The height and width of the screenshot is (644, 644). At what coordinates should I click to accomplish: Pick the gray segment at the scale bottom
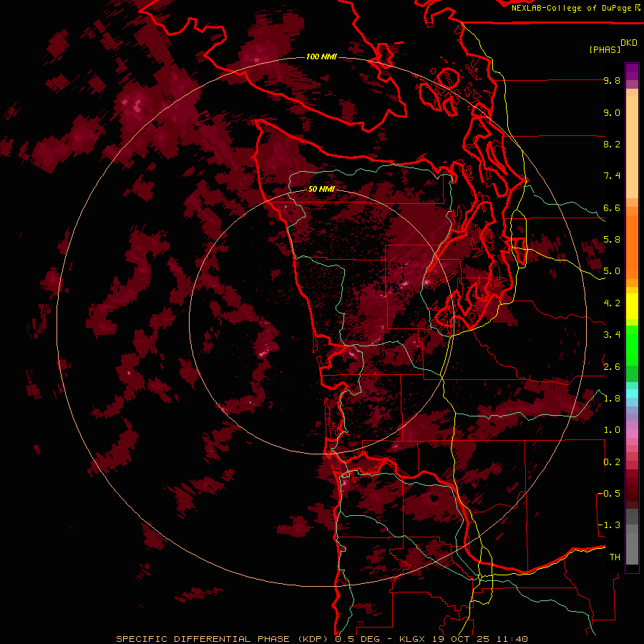[632, 546]
